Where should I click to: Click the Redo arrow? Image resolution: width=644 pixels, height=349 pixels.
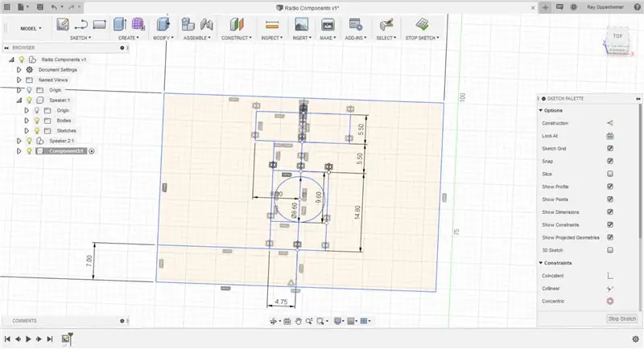[x=72, y=7]
